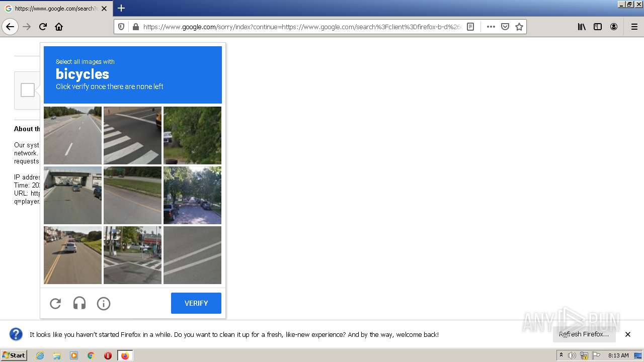Save page to Pocket
This screenshot has height=362, width=644.
pos(505,27)
